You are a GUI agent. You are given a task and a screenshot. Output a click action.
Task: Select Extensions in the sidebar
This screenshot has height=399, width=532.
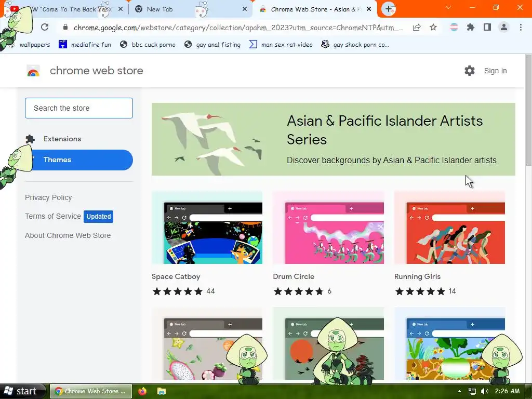79,139
